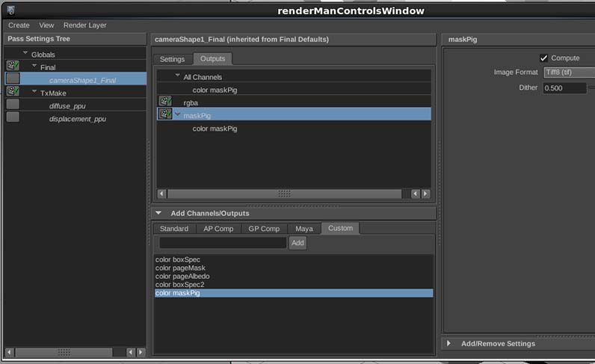This screenshot has height=364, width=595.
Task: Click outputs list left scroll arrow
Action: [x=162, y=194]
